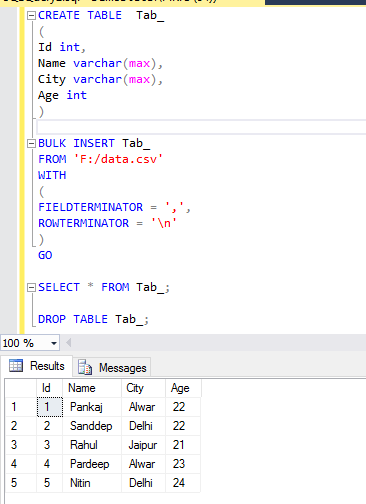Click the DROP TABLE statement line
This screenshot has width=366, height=504.
point(93,319)
